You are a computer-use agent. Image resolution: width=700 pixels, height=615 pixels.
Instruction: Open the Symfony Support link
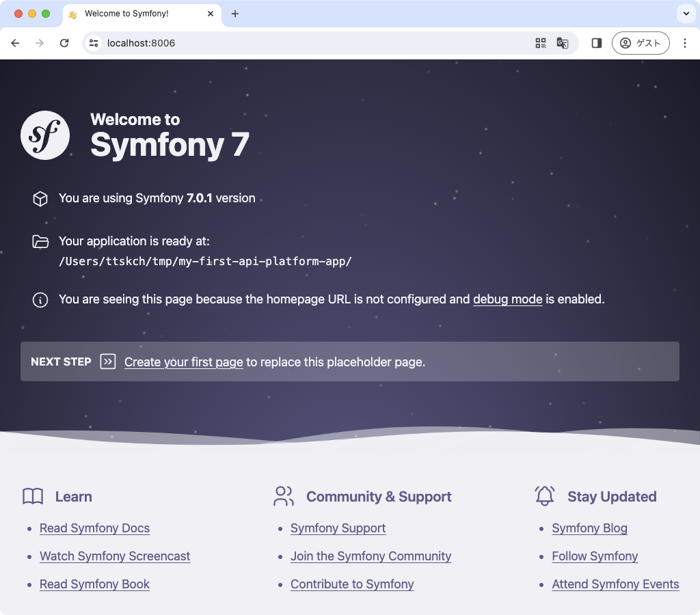pos(338,528)
